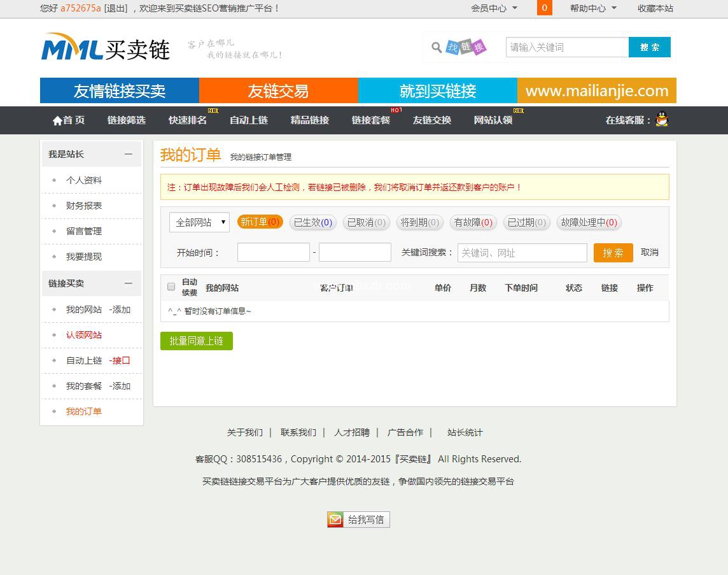Viewport: 728px width, 575px height.
Task: Open 我的网站 in sidebar
Action: [83, 309]
